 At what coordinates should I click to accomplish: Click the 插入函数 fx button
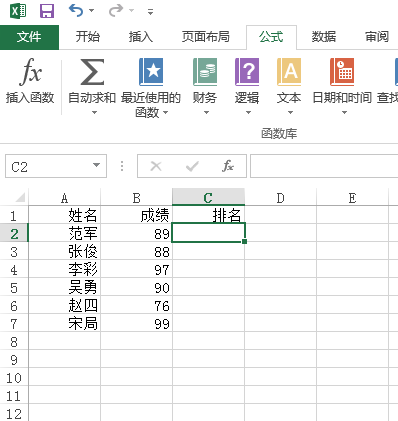tap(30, 80)
